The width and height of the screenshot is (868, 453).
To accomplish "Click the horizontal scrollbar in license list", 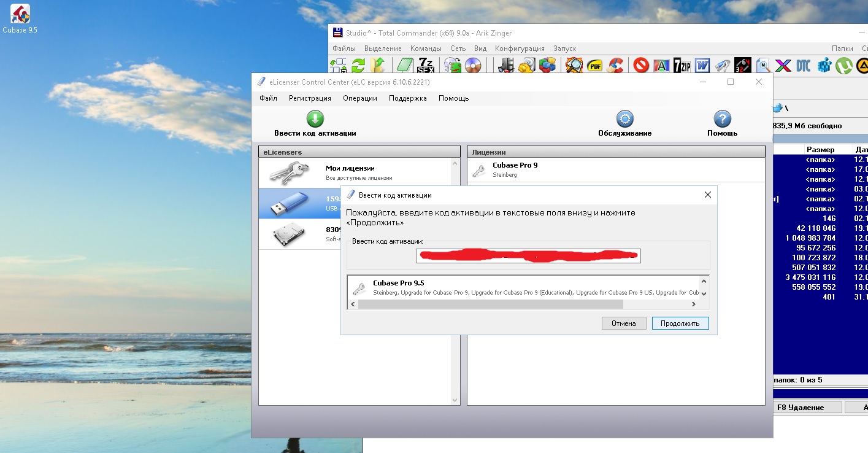I will [x=491, y=304].
